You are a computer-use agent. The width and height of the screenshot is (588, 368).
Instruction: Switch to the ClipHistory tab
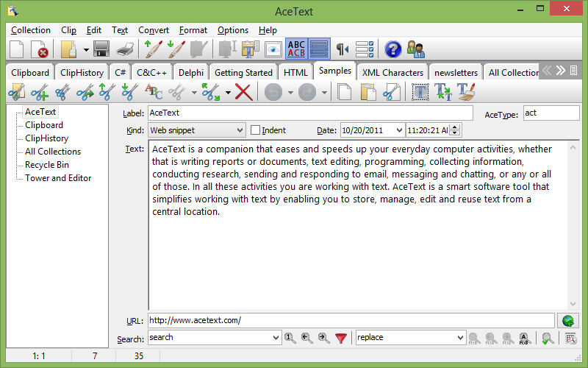point(82,72)
